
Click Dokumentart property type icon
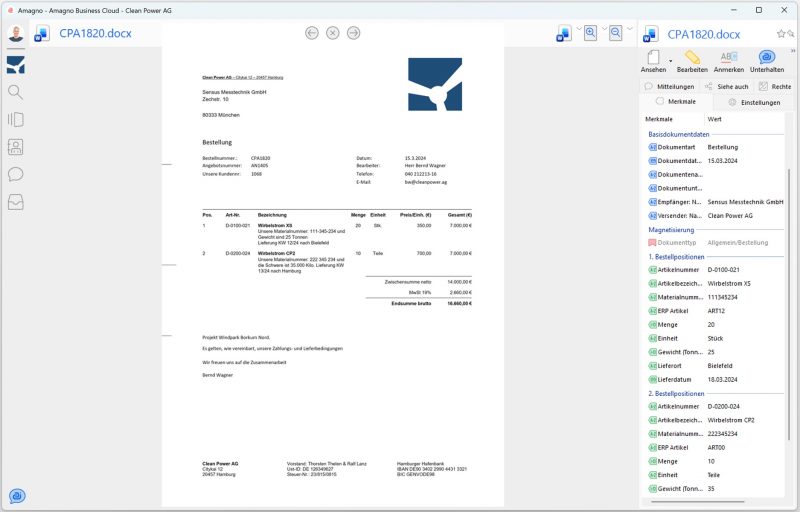[x=652, y=147]
